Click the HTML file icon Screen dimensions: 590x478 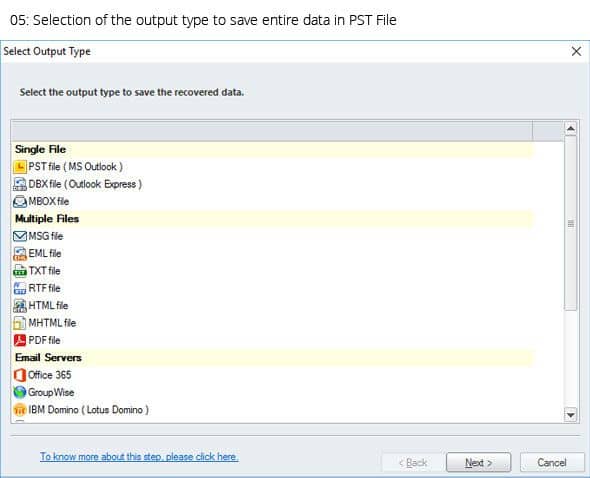[20, 306]
